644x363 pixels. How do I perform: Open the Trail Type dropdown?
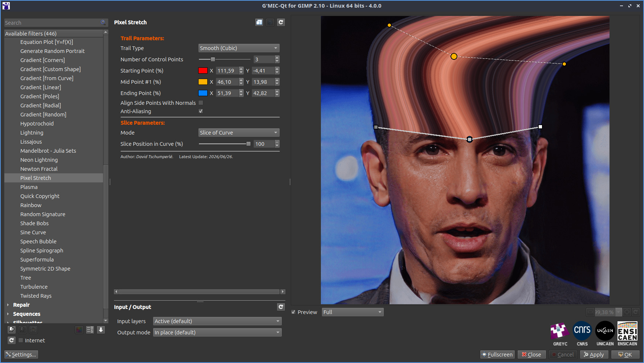tap(239, 48)
